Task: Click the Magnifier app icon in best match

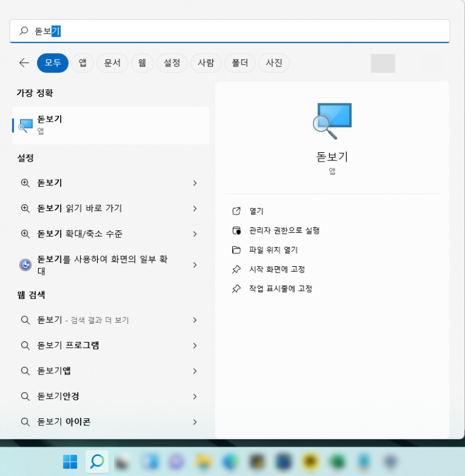Action: 26,125
